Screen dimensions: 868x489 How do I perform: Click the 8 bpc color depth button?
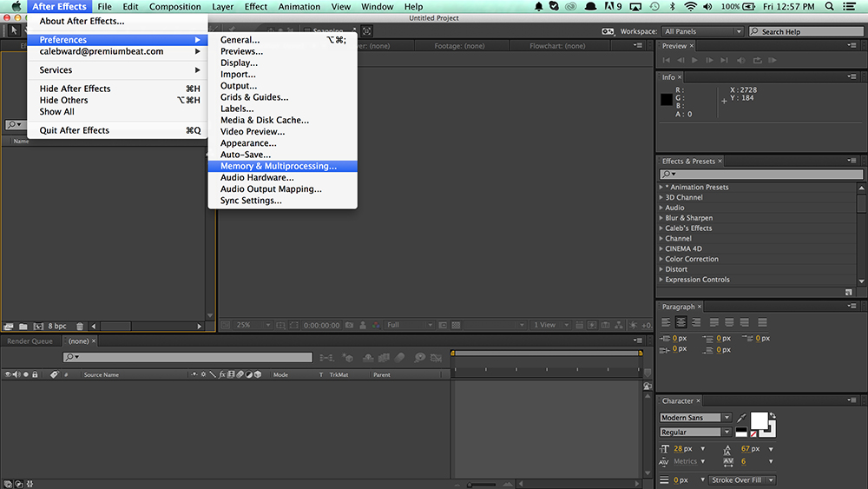coord(56,326)
